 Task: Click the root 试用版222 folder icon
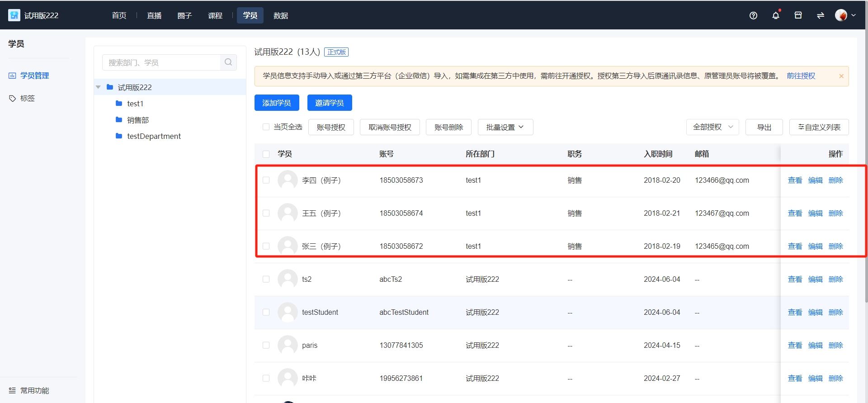click(x=110, y=87)
